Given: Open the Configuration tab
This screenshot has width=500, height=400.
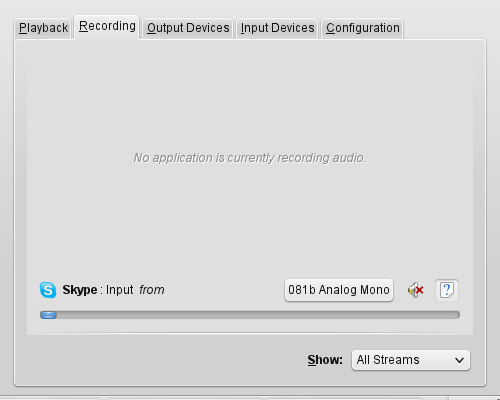Looking at the screenshot, I should [363, 28].
